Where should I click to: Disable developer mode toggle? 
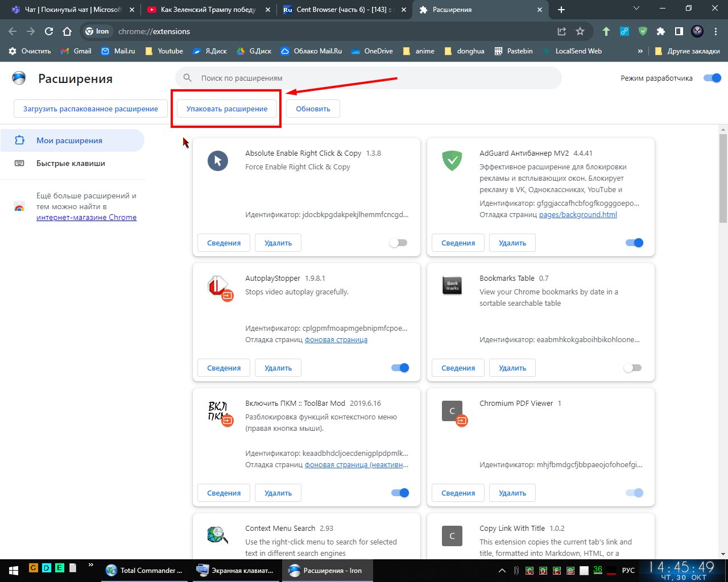click(x=712, y=78)
